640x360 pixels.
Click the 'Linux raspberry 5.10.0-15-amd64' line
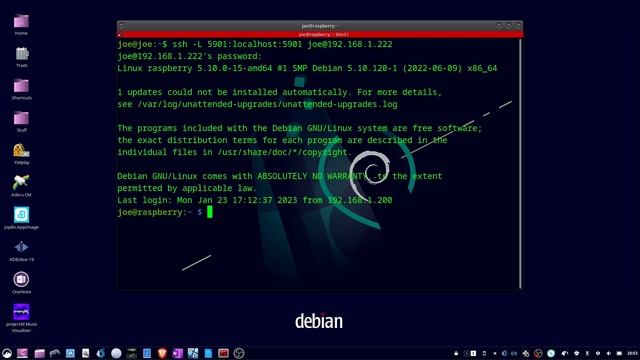(x=307, y=68)
